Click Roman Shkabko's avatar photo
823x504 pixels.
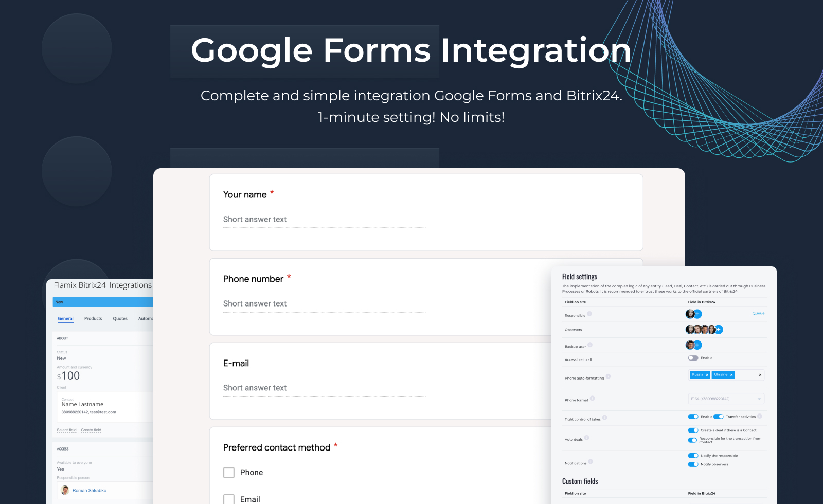click(65, 490)
